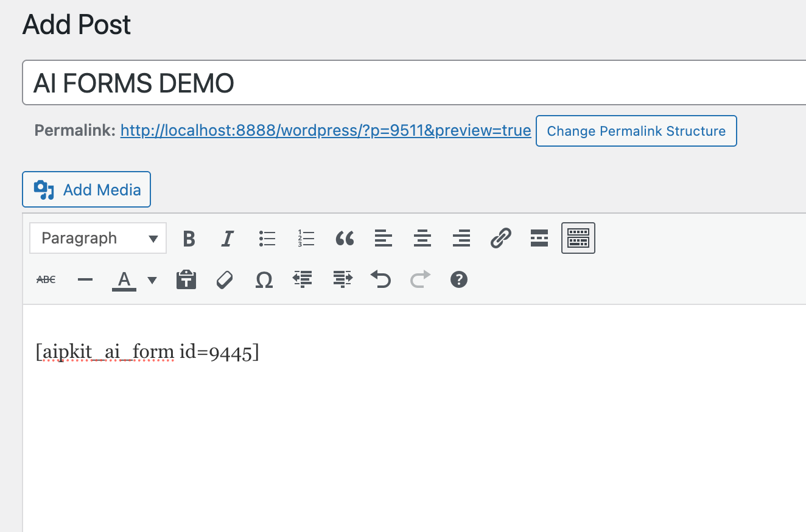Align text center
806x532 pixels.
pyautogui.click(x=422, y=239)
